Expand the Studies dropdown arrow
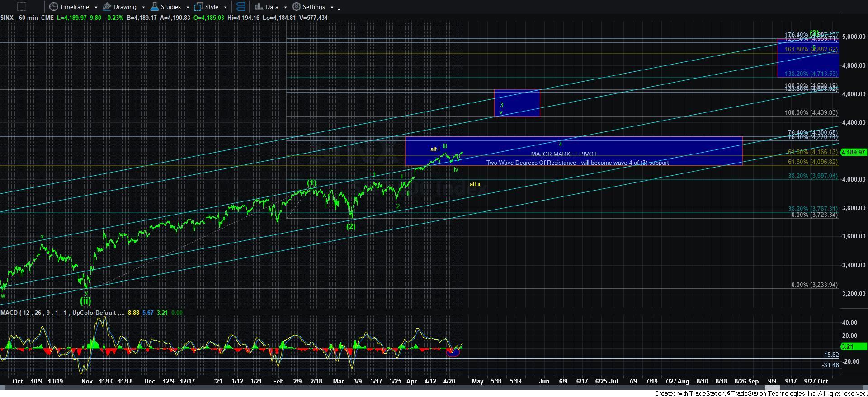Image resolution: width=868 pixels, height=397 pixels. (x=188, y=7)
